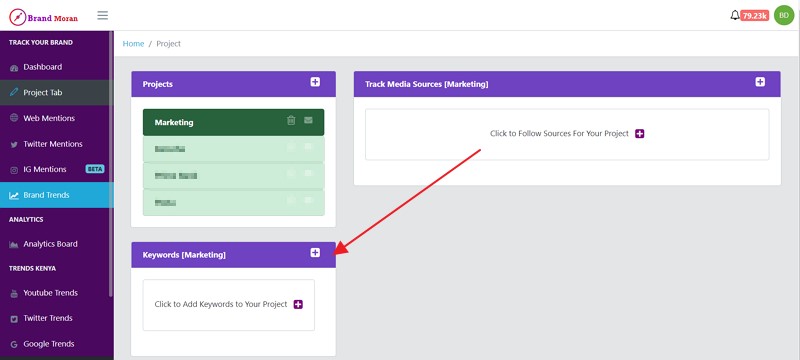Click the Keywords [Marketing] header title
The width and height of the screenshot is (800, 360).
pyautogui.click(x=184, y=254)
